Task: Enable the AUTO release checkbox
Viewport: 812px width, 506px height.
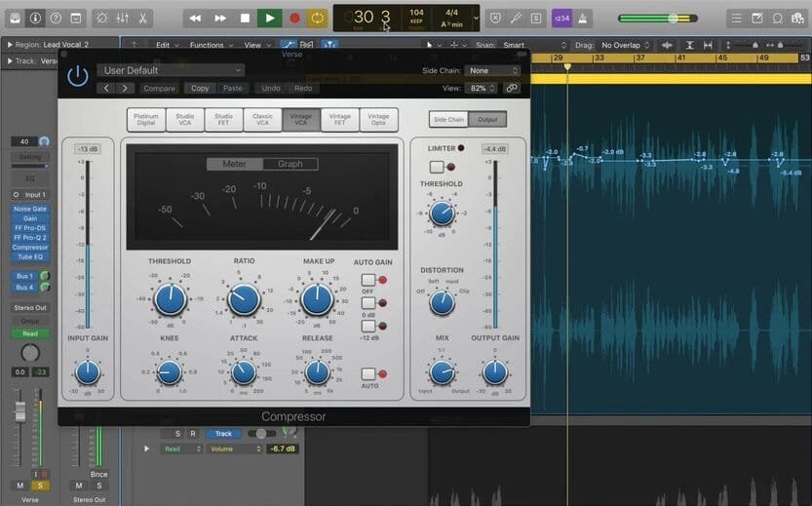Action: 368,374
